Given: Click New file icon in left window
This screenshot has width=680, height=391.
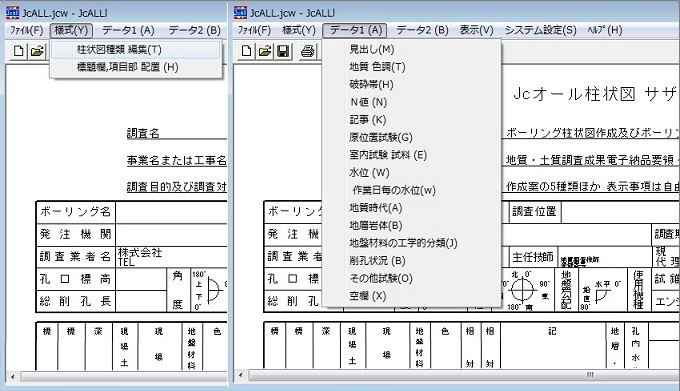Looking at the screenshot, I should (18, 51).
